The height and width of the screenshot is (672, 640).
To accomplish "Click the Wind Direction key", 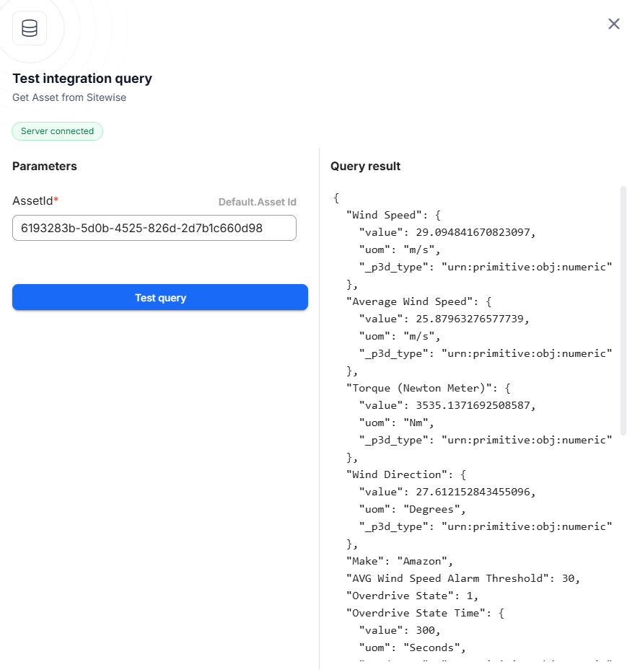I will coord(400,474).
